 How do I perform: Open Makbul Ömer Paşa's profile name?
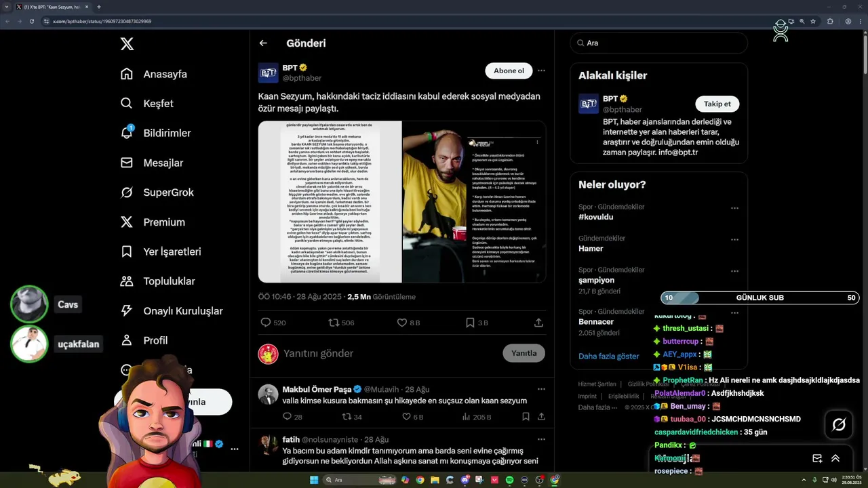317,389
